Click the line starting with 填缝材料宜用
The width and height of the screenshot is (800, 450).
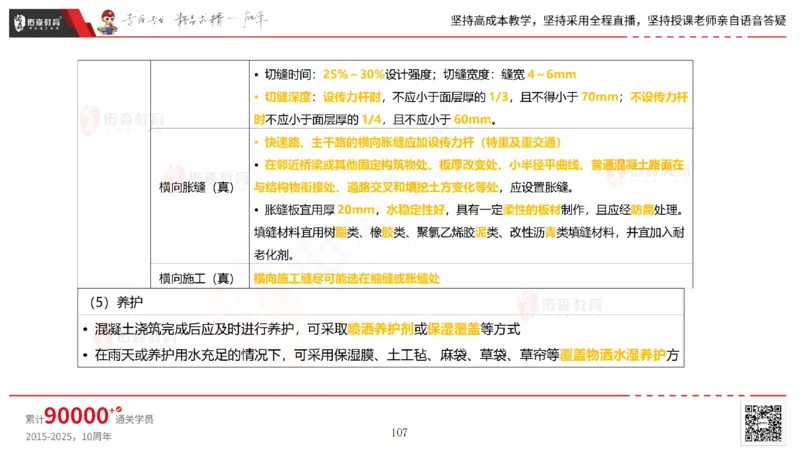pos(469,233)
